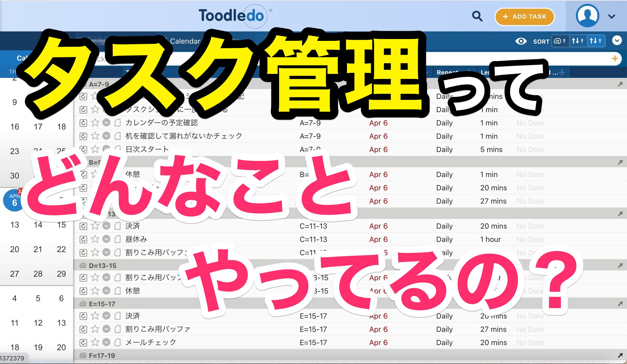This screenshot has width=627, height=364.
Task: Click the ADD TASK button
Action: (524, 17)
